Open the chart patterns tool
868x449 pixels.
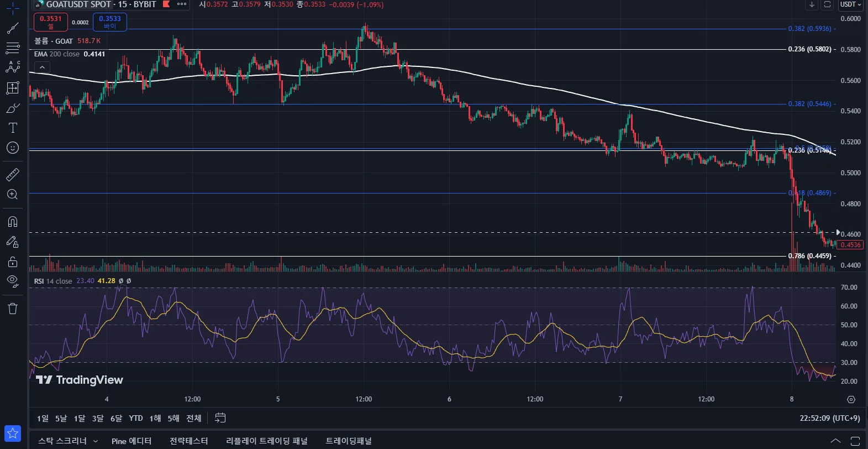[13, 67]
